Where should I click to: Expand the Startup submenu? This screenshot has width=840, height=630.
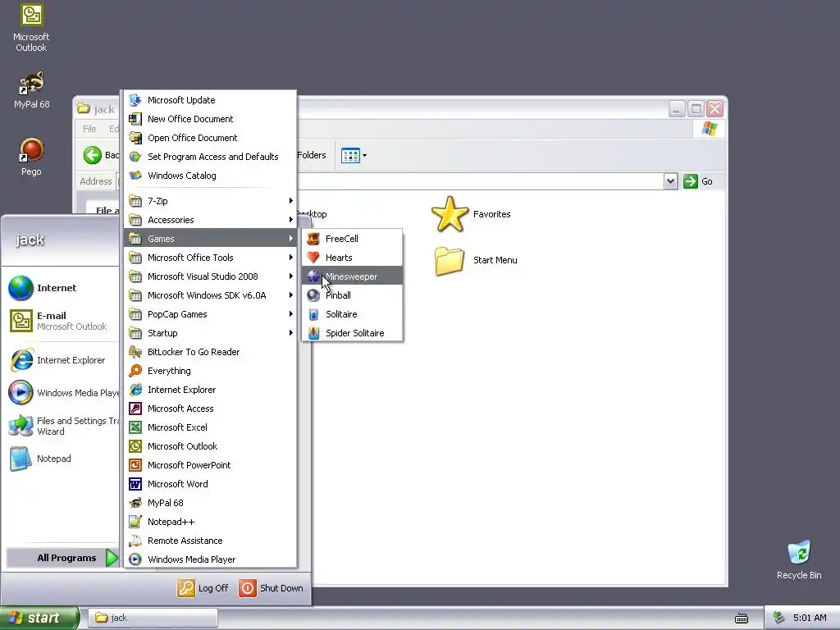point(211,333)
